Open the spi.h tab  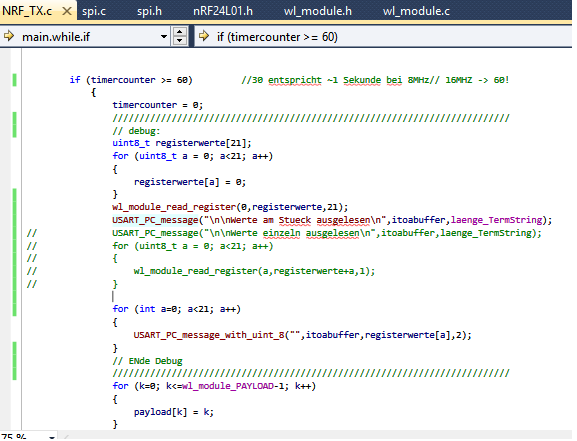(149, 11)
